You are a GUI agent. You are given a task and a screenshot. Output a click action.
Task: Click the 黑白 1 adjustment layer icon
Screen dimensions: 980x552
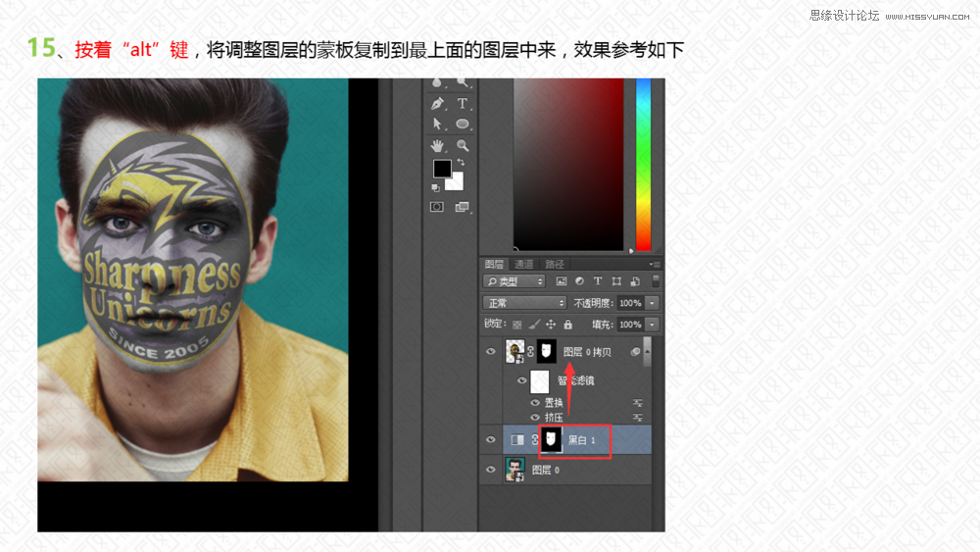pyautogui.click(x=517, y=440)
